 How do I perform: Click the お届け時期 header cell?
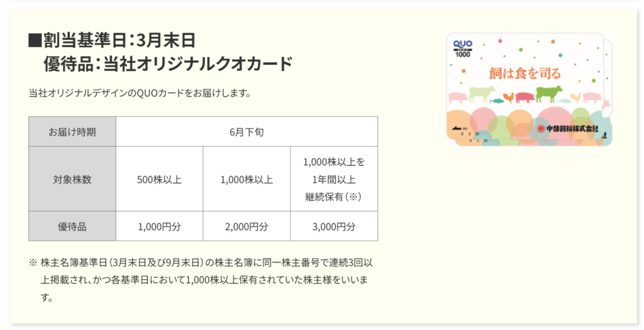(72, 132)
